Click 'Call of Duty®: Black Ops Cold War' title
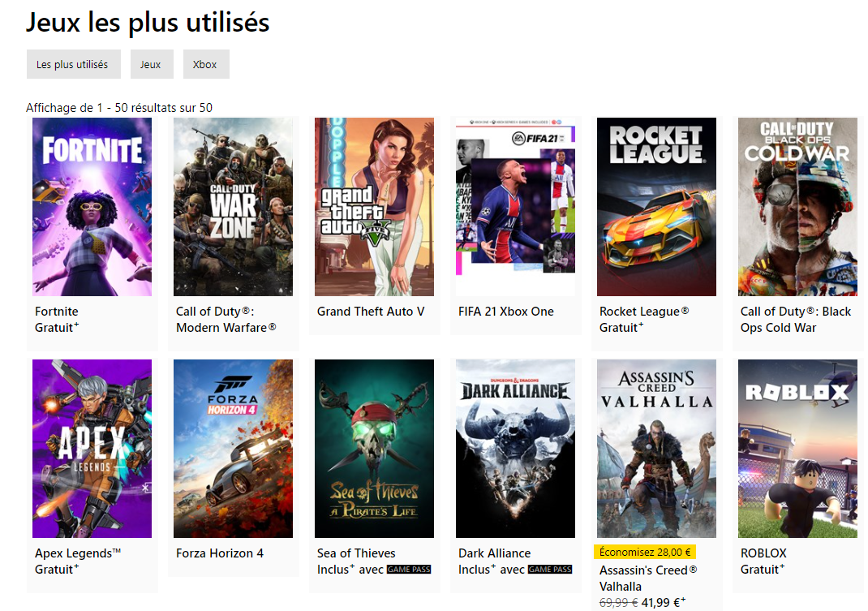Screen dimensions: 868x611 click(796, 320)
